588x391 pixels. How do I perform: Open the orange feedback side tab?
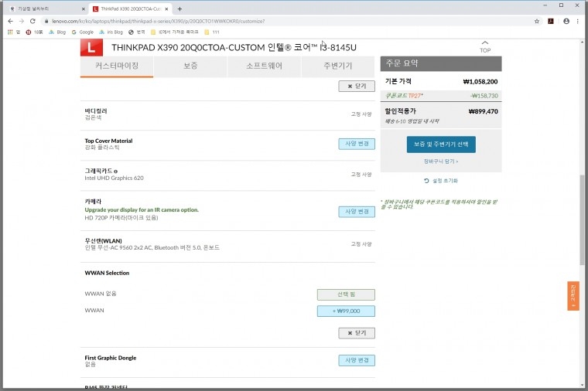[x=573, y=296]
